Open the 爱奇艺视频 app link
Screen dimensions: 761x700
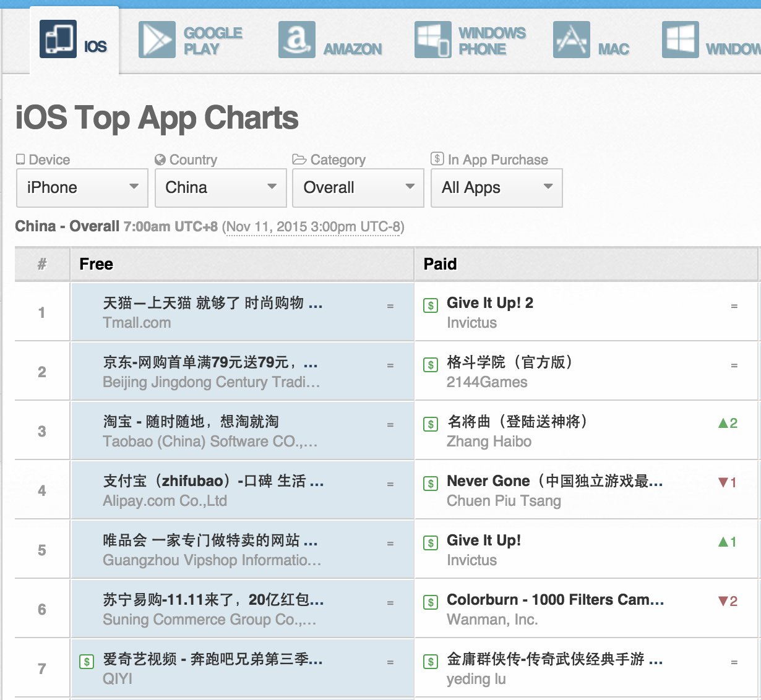click(x=213, y=659)
